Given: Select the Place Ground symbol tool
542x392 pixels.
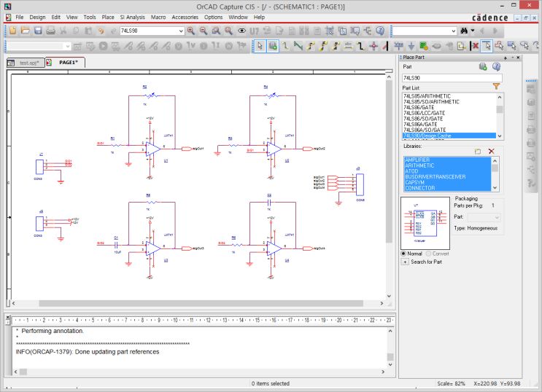Looking at the screenshot, I should 411,46.
